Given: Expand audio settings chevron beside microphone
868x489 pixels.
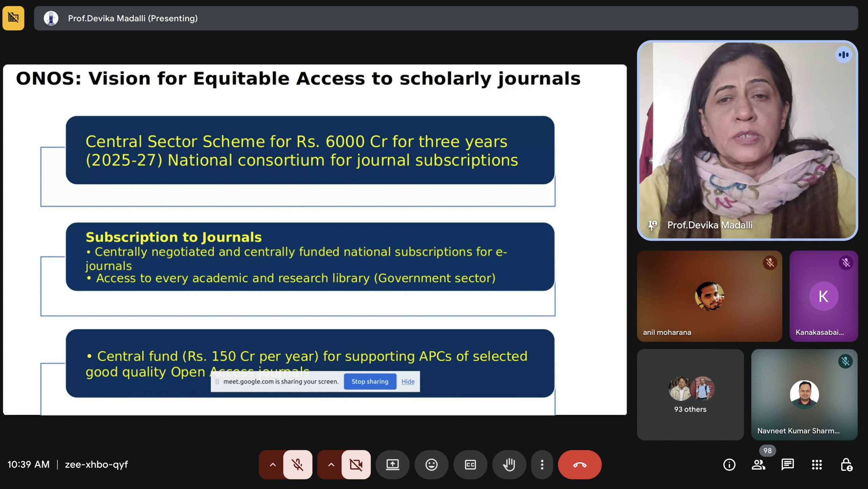Looking at the screenshot, I should coord(273,465).
